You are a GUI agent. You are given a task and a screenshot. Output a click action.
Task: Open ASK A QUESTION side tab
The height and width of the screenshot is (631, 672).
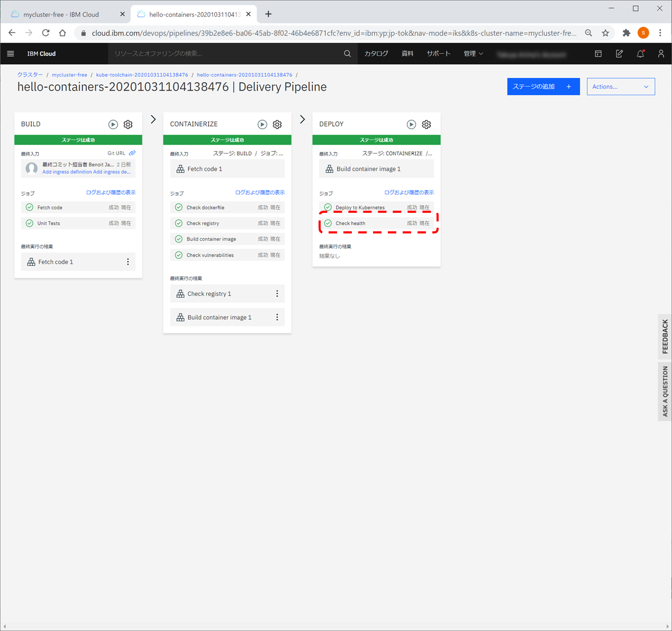[x=665, y=391]
